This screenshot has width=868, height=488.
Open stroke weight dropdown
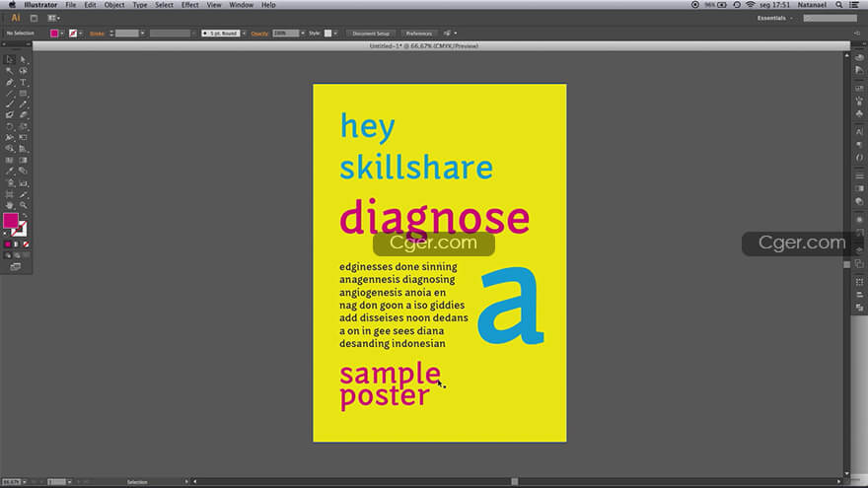(142, 34)
